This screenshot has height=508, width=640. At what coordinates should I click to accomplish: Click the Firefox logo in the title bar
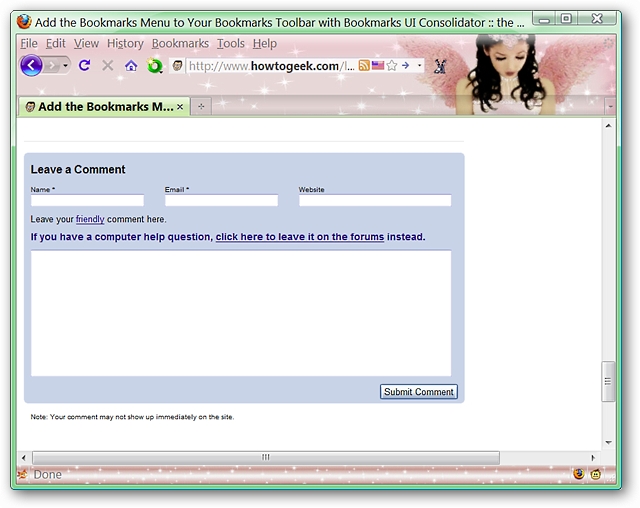pos(24,22)
